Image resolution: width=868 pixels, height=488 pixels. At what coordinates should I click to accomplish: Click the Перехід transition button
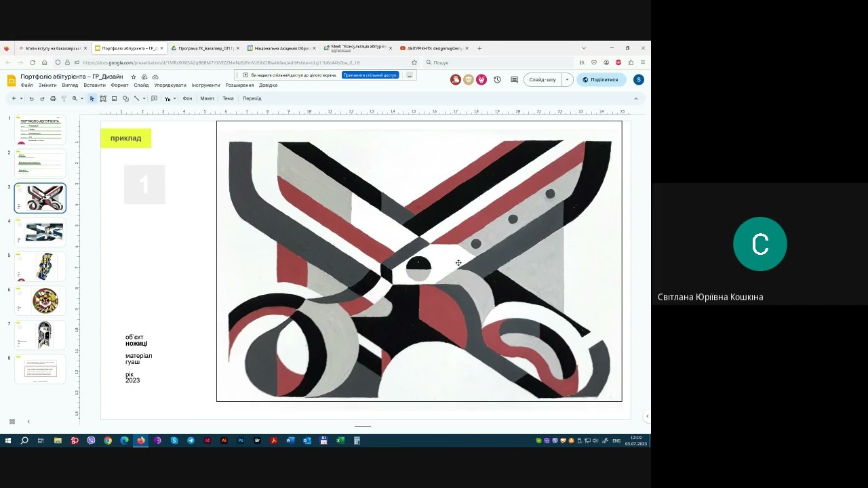click(252, 98)
